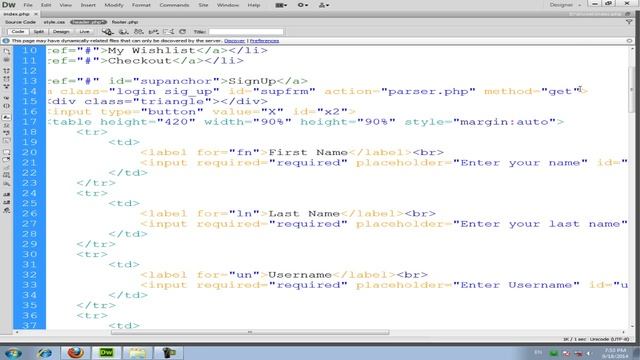Click the W3C Validation toolbar icon
This screenshot has width=640, height=360.
point(153,31)
